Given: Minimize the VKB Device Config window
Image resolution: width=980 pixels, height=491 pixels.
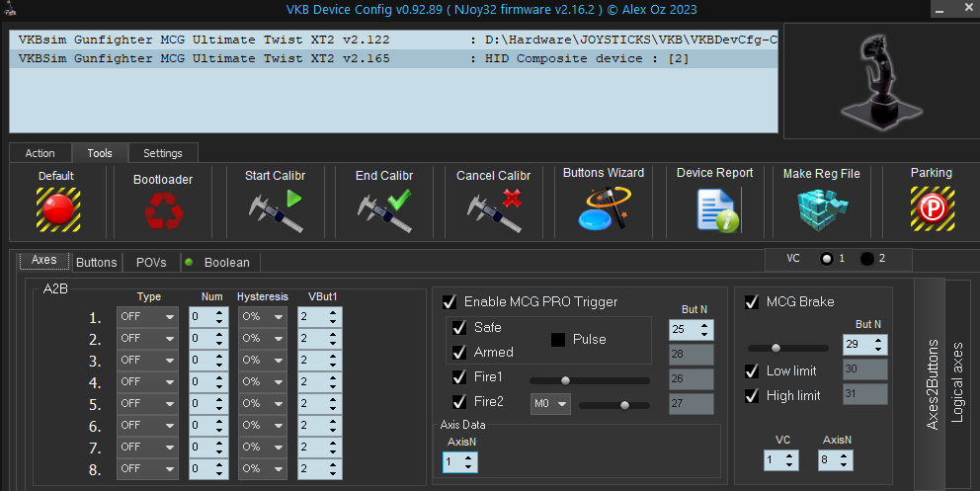Looking at the screenshot, I should (940, 9).
